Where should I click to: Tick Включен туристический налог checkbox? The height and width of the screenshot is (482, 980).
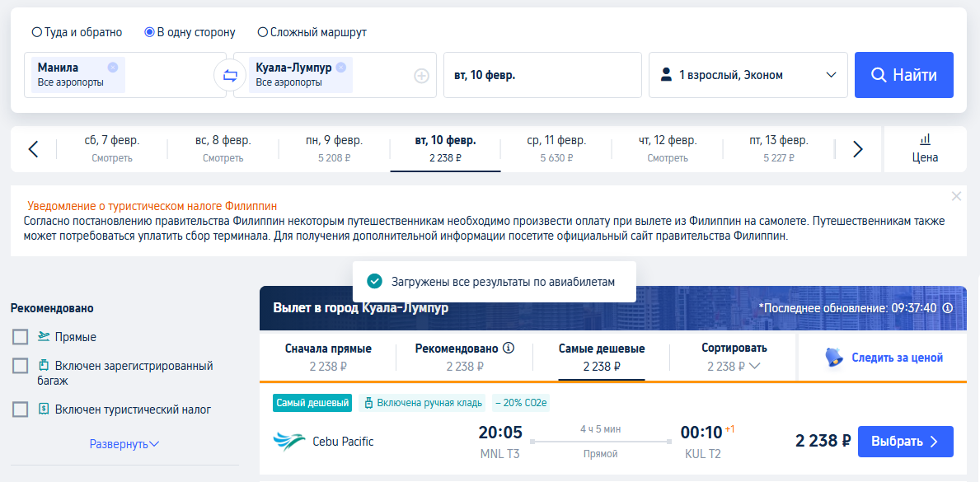[x=20, y=409]
